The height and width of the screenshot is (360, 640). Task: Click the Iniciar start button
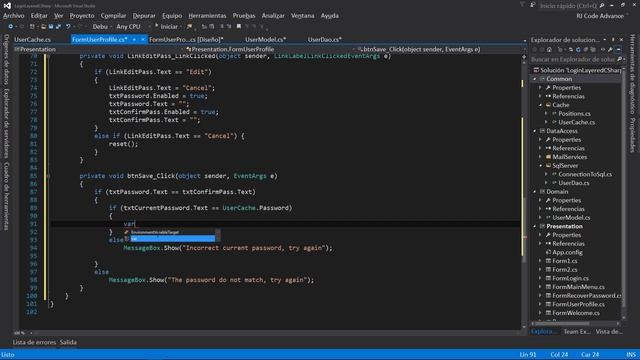169,27
